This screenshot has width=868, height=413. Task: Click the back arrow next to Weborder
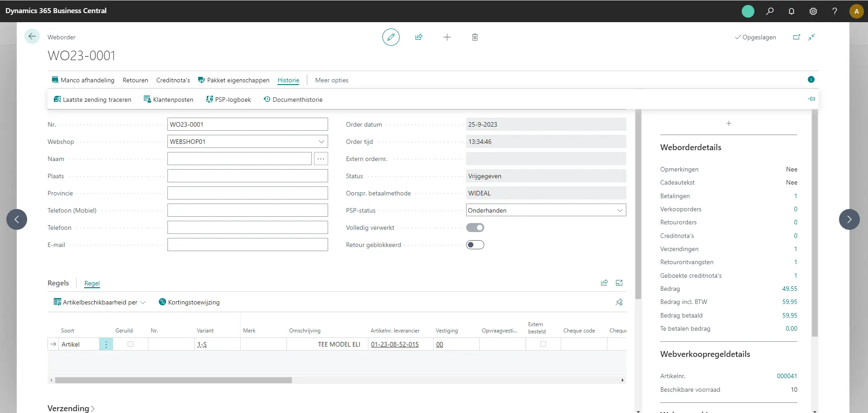tap(32, 37)
